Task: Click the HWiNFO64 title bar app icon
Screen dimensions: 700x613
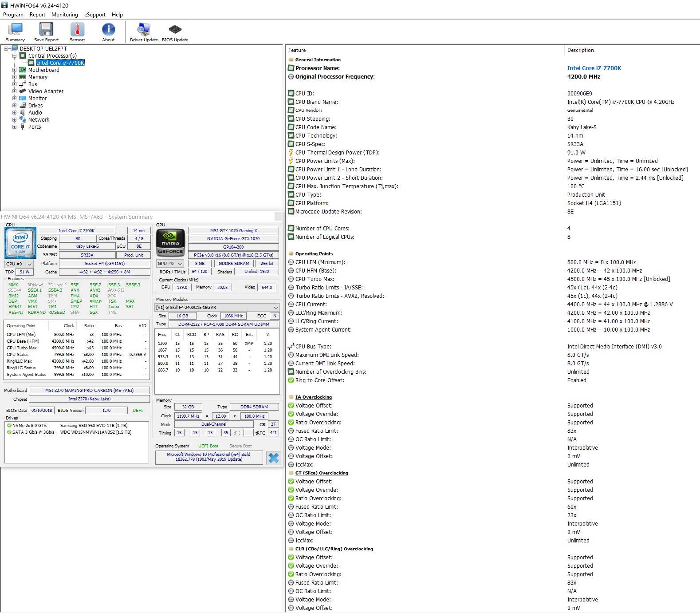Action: pyautogui.click(x=4, y=5)
